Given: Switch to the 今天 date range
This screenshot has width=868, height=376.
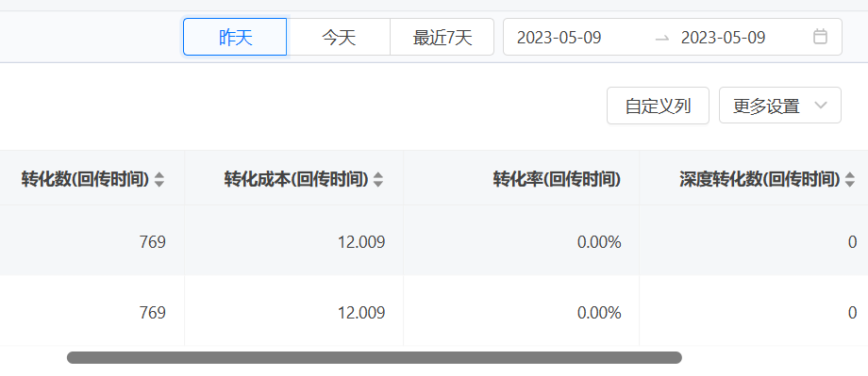Looking at the screenshot, I should coord(339,37).
